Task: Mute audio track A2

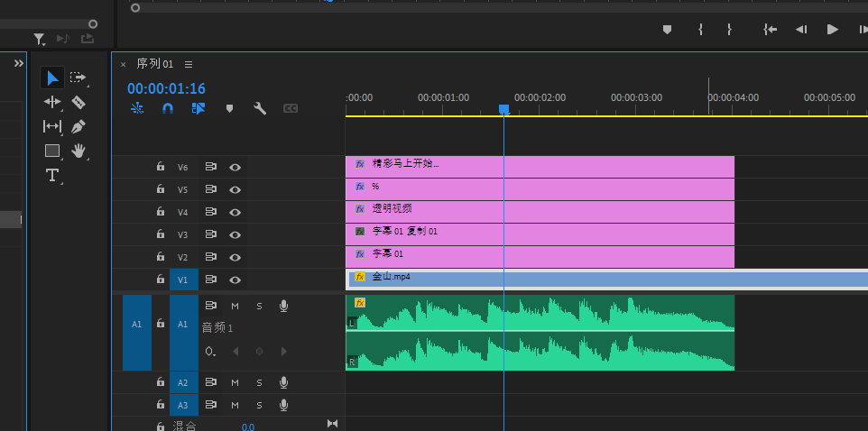Action: pyautogui.click(x=235, y=382)
